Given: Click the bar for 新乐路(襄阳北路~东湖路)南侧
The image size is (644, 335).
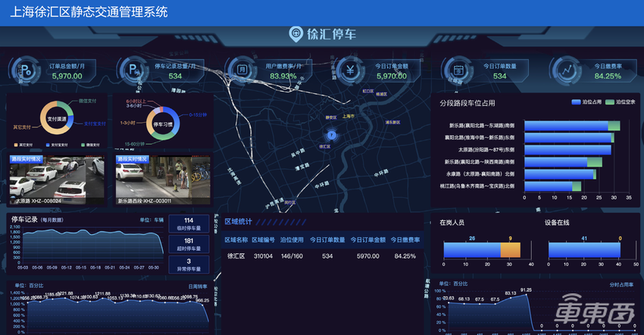Looking at the screenshot, I should click(x=572, y=126).
